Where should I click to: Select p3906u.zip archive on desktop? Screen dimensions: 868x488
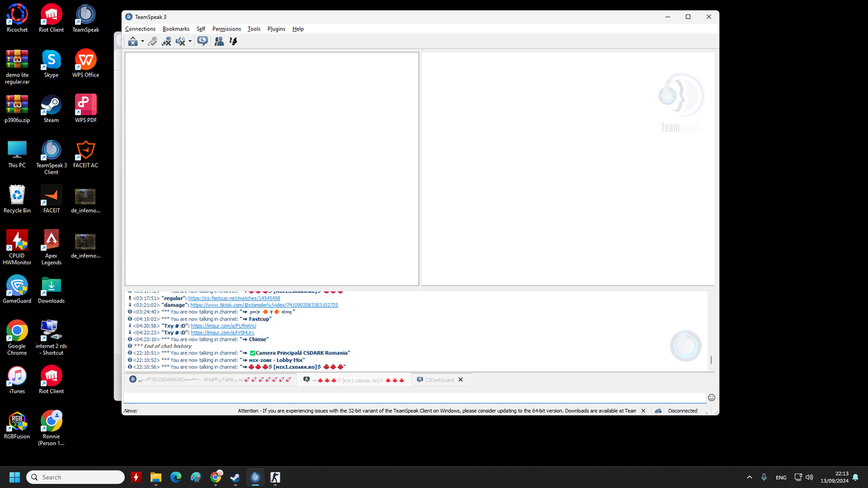17,108
